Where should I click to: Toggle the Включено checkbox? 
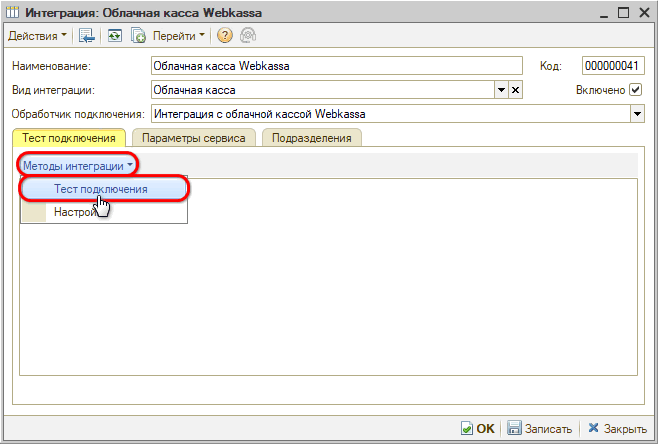(x=635, y=90)
